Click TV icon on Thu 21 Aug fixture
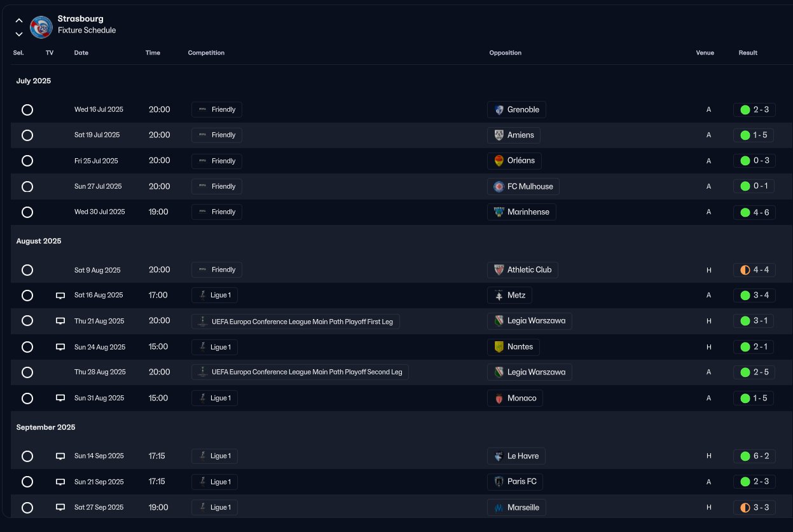Image resolution: width=793 pixels, height=532 pixels. coord(60,321)
